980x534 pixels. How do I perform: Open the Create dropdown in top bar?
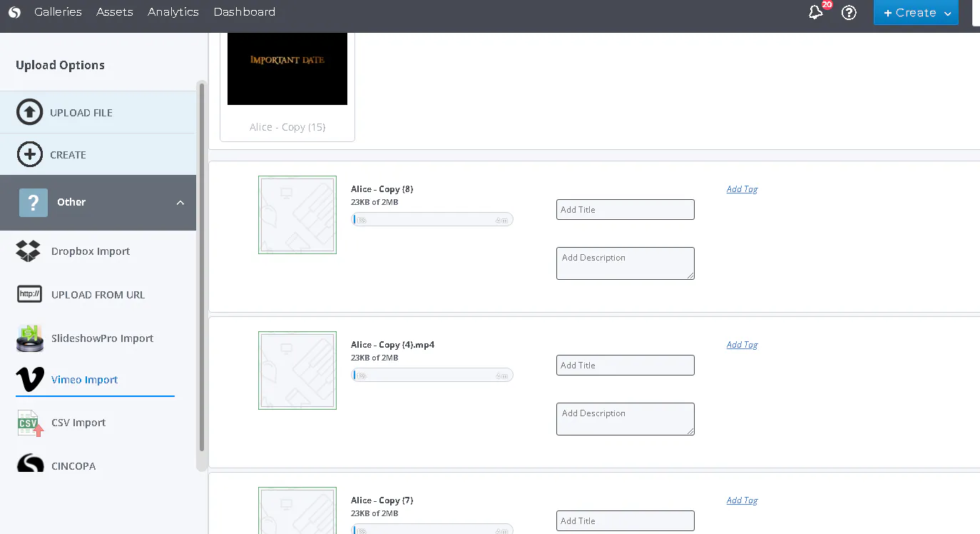(x=916, y=13)
